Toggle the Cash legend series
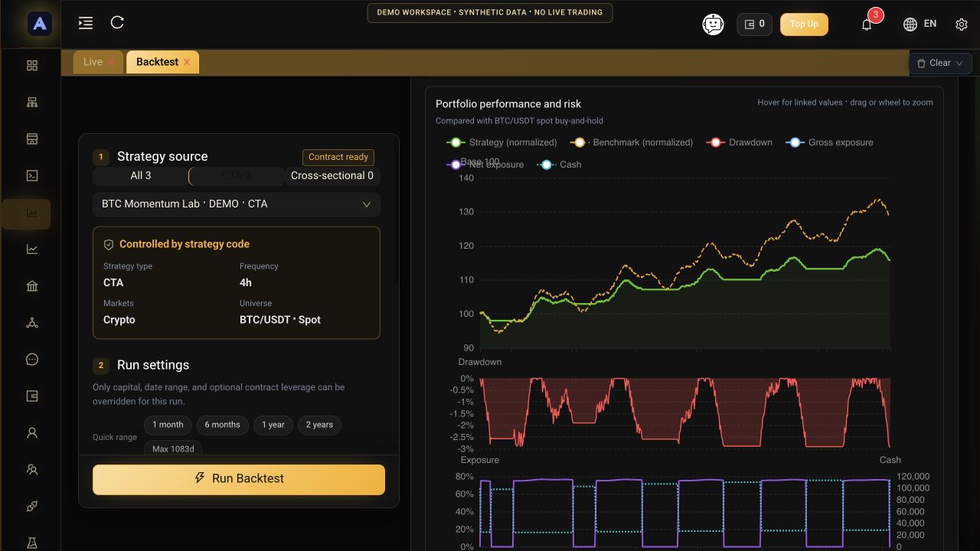The height and width of the screenshot is (551, 980). pyautogui.click(x=560, y=165)
